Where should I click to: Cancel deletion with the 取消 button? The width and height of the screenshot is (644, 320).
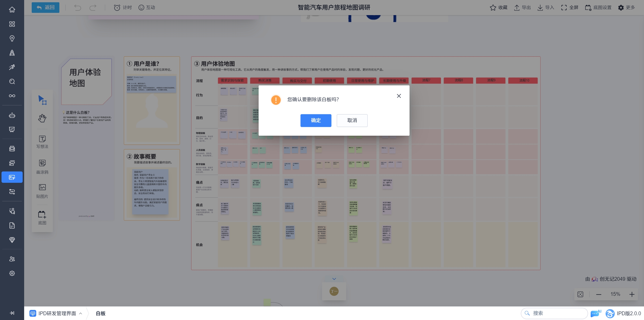(x=352, y=120)
